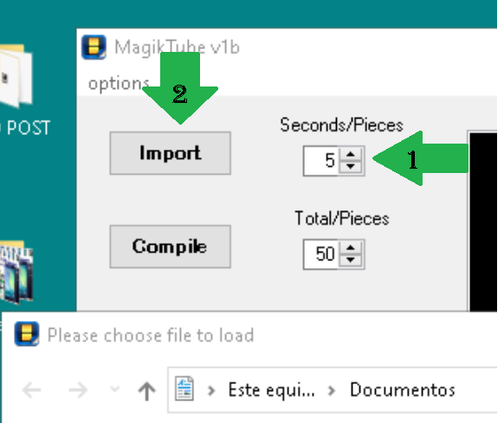Increase the Seconds/Pieces value with up arrow
Screen dimensions: 504x423
pos(351,155)
